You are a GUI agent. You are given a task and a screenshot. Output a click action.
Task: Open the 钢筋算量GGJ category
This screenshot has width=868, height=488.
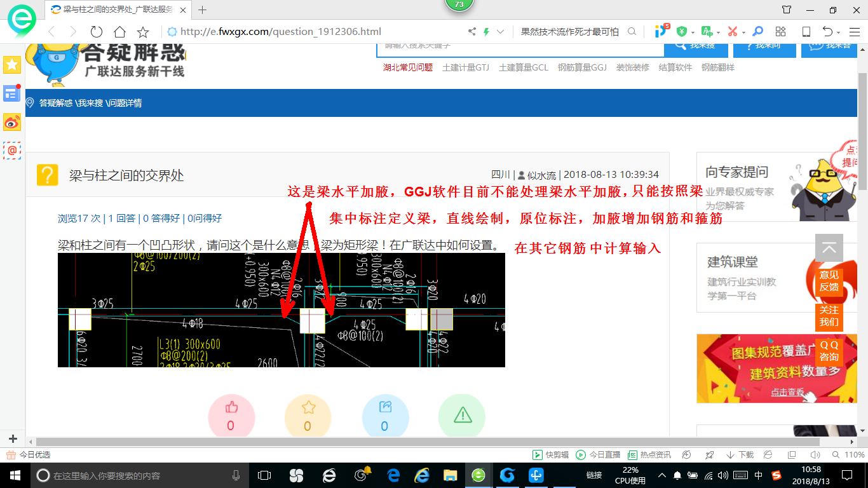pyautogui.click(x=582, y=67)
